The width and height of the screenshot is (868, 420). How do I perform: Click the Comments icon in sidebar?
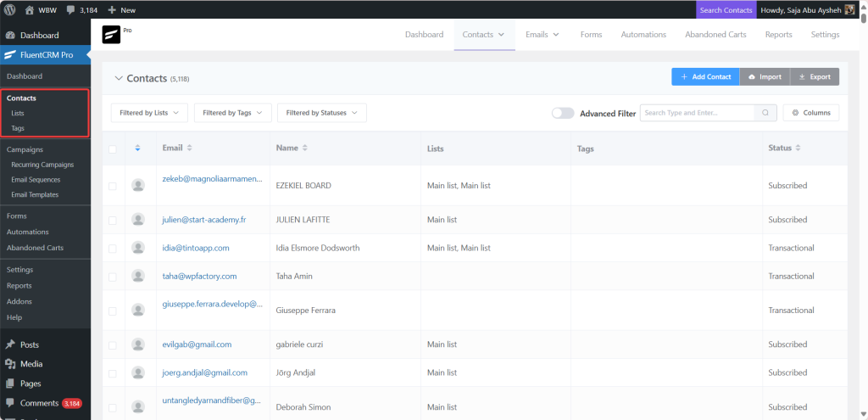pos(10,403)
